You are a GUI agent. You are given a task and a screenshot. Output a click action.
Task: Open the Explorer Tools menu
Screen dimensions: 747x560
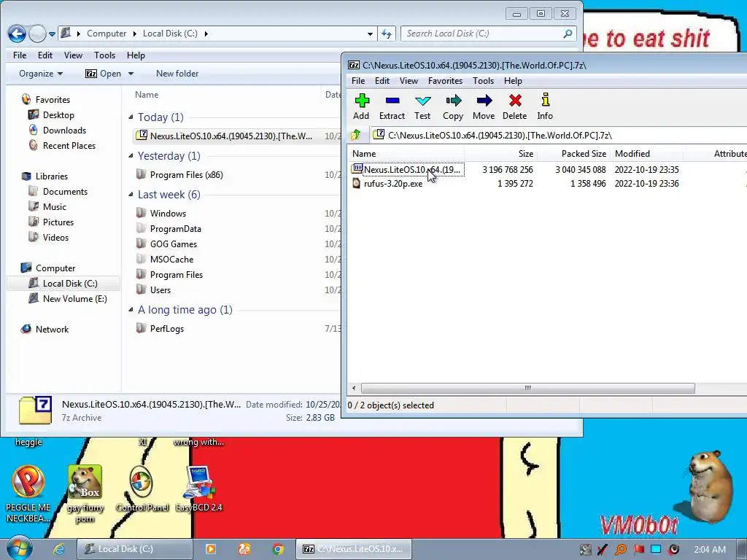105,55
